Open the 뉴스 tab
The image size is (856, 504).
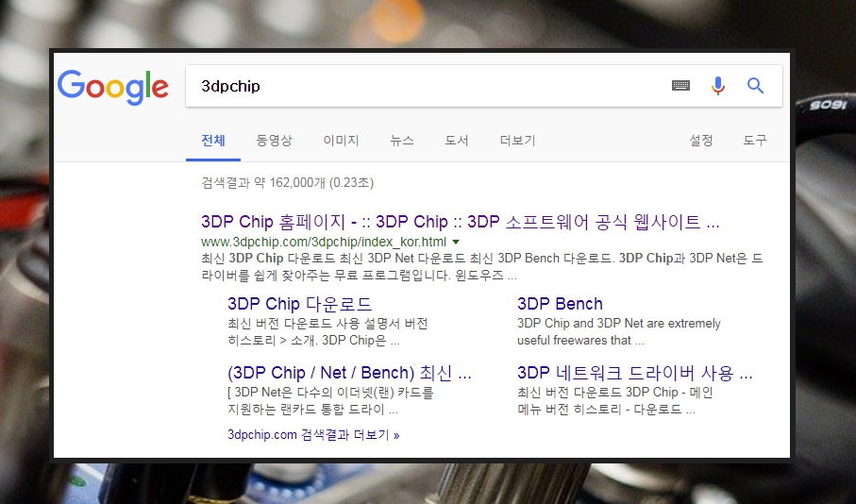(402, 141)
